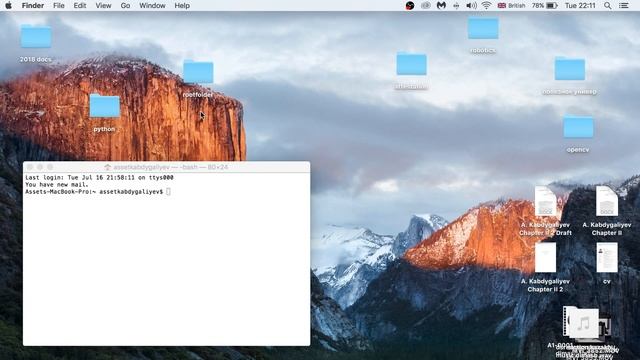Screen dimensions: 640x360
Task: Open the Window menu
Action: 152,6
